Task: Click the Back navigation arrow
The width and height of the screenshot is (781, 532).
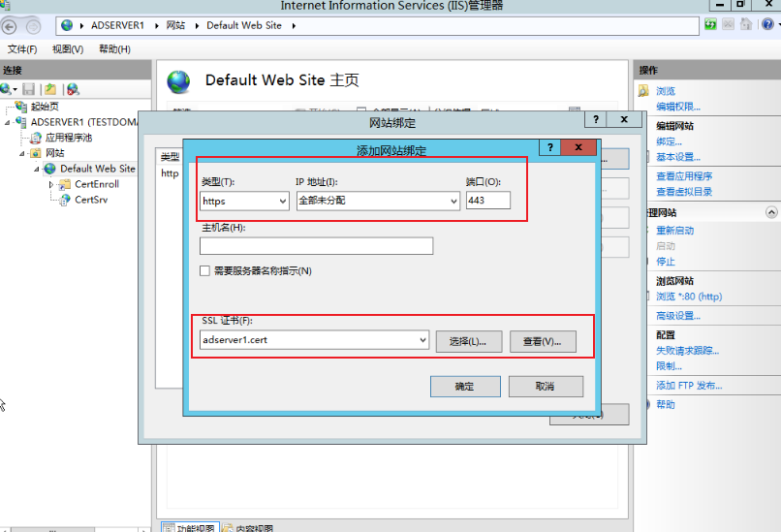Action: [9, 26]
